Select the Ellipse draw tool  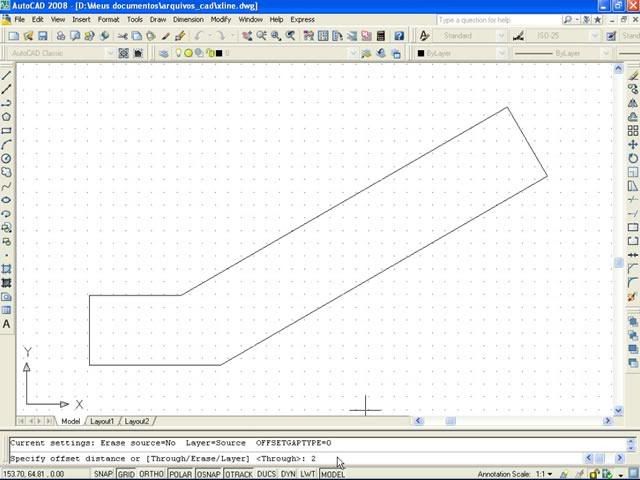[x=6, y=200]
